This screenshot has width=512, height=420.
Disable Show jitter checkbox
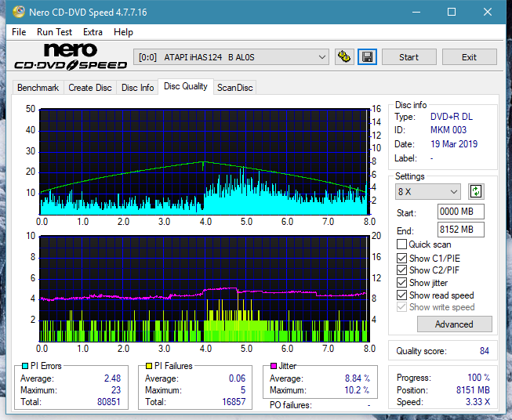pos(401,283)
